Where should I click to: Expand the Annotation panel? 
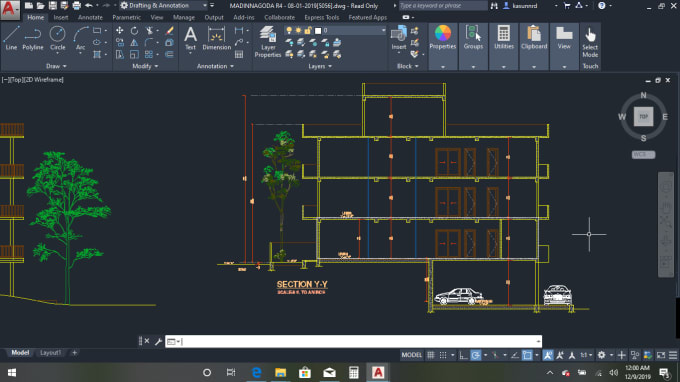(x=216, y=66)
